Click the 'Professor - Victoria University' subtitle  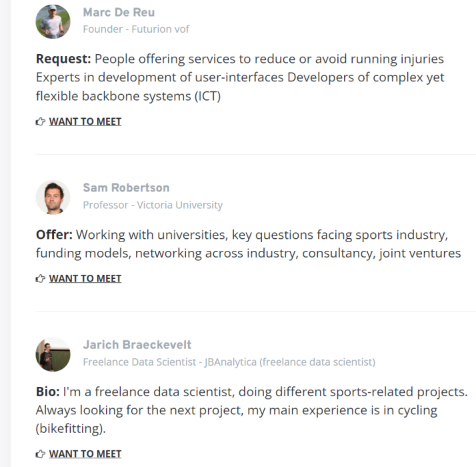click(153, 205)
